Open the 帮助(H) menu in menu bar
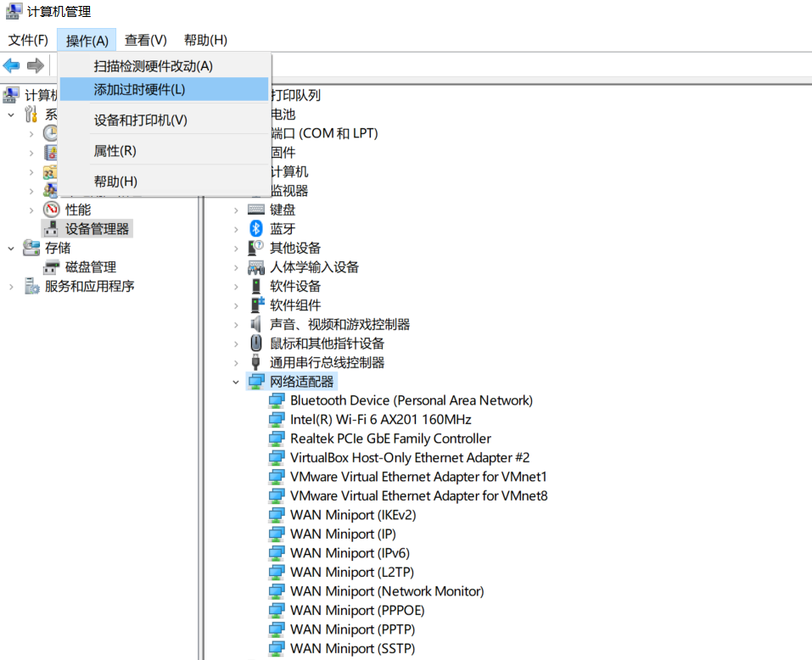The width and height of the screenshot is (812, 660). point(205,40)
